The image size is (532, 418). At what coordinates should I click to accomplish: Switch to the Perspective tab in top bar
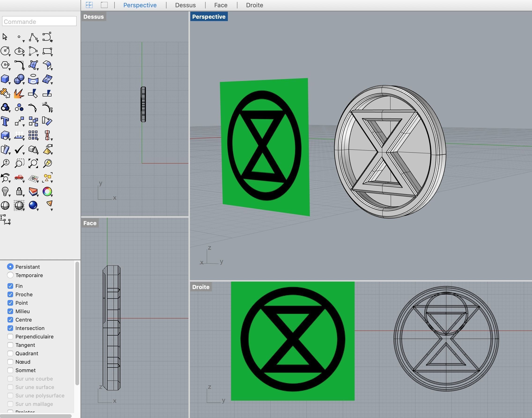click(x=140, y=5)
